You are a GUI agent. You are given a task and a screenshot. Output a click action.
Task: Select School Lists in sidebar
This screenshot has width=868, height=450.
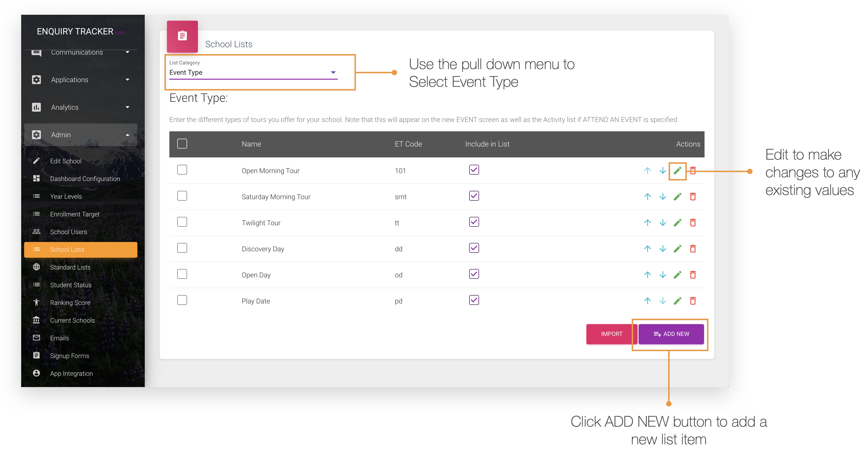[x=81, y=250]
